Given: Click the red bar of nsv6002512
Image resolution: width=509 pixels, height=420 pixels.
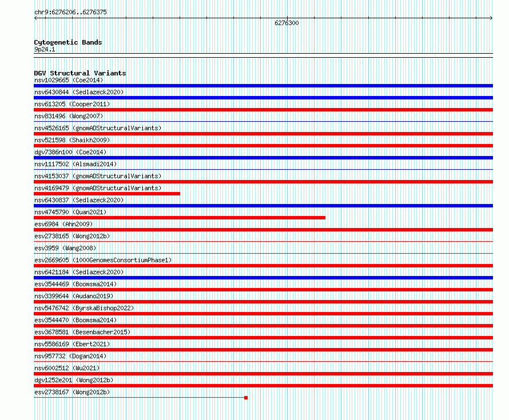Looking at the screenshot, I should point(263,374).
